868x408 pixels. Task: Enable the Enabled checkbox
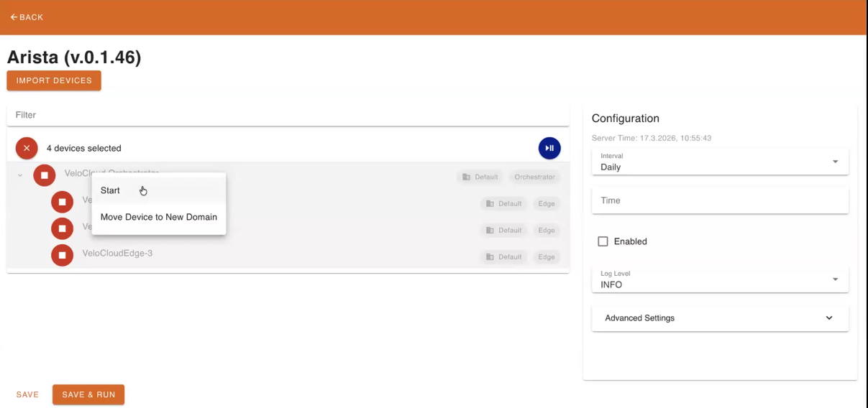coord(603,242)
